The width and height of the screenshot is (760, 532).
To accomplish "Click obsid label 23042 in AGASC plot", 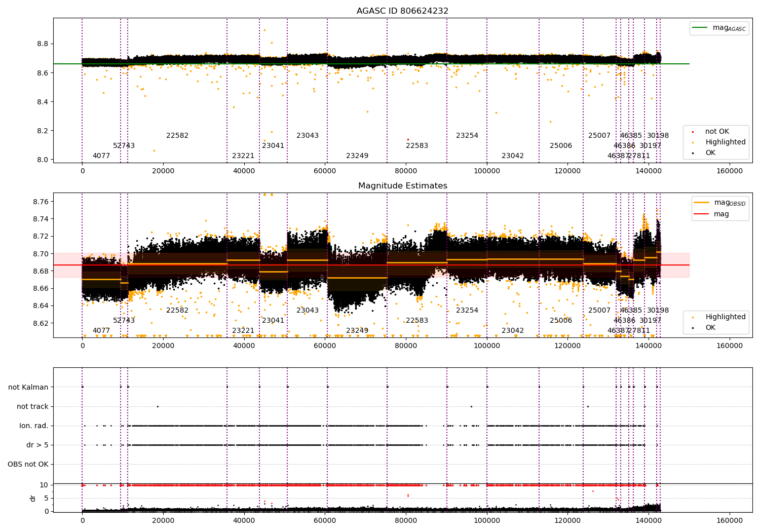I will [513, 156].
